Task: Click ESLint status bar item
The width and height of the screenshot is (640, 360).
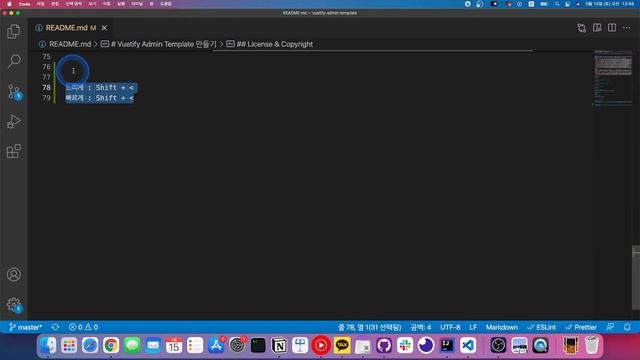Action: [x=542, y=327]
